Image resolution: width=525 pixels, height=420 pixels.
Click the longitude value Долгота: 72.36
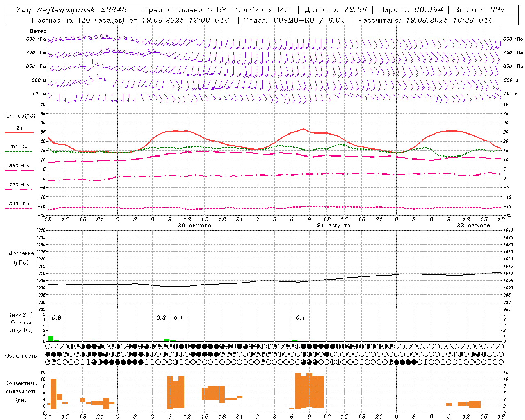(336, 10)
